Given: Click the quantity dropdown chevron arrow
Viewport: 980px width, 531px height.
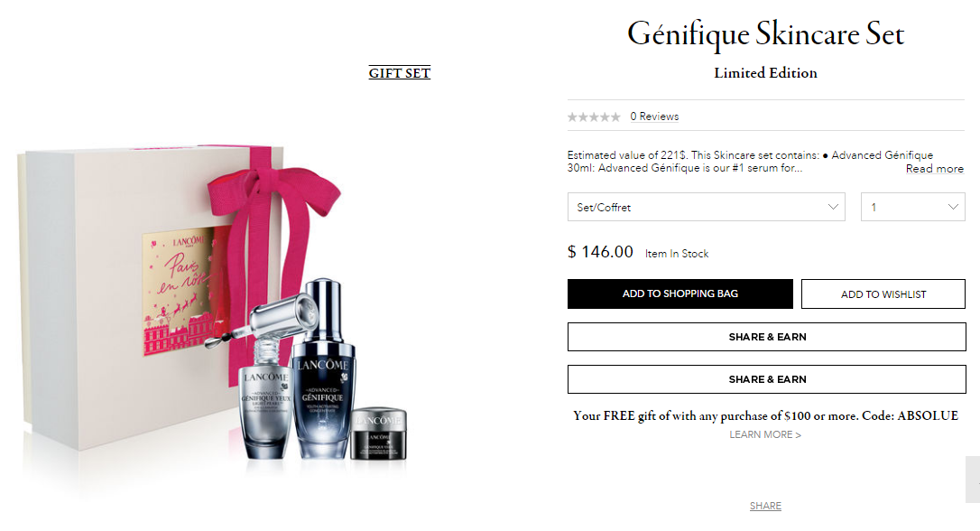Looking at the screenshot, I should (x=953, y=207).
